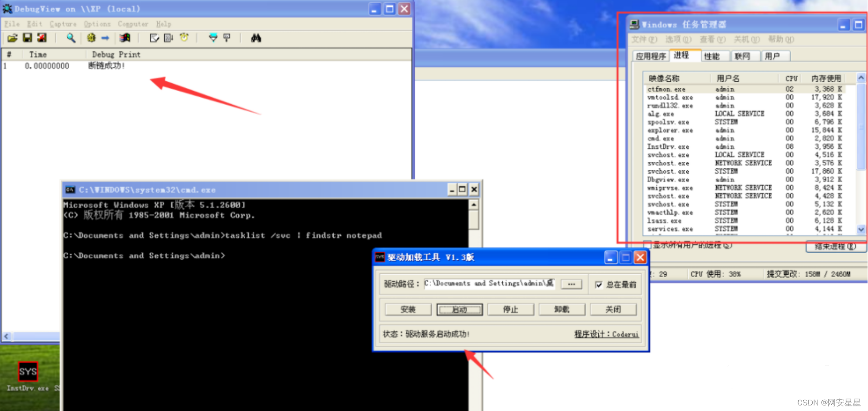Open the 程序设计: Coderui link

pos(606,334)
